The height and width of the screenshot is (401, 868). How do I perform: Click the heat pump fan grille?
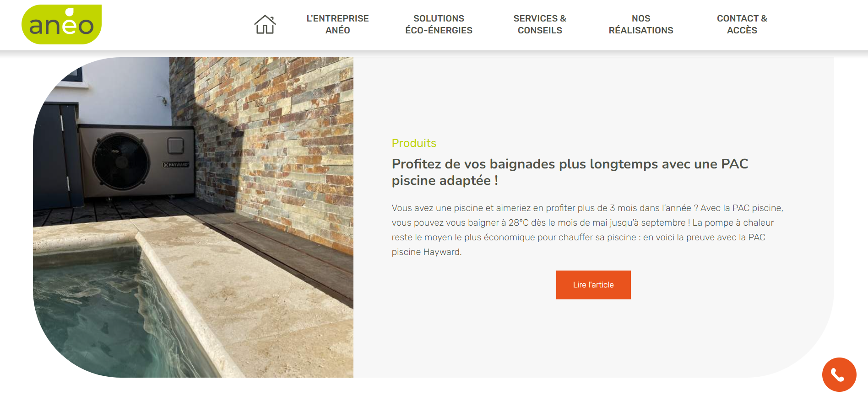tap(121, 162)
